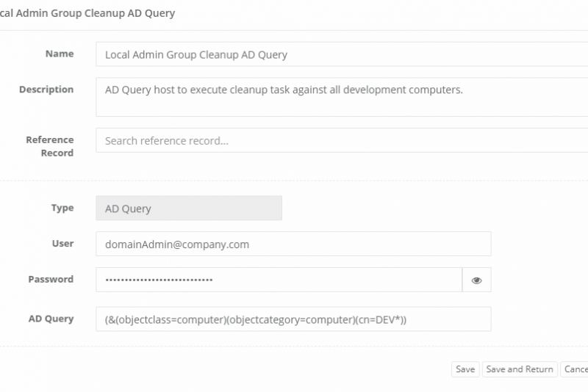Click the Description field label
The height and width of the screenshot is (392, 588).
pyautogui.click(x=46, y=90)
